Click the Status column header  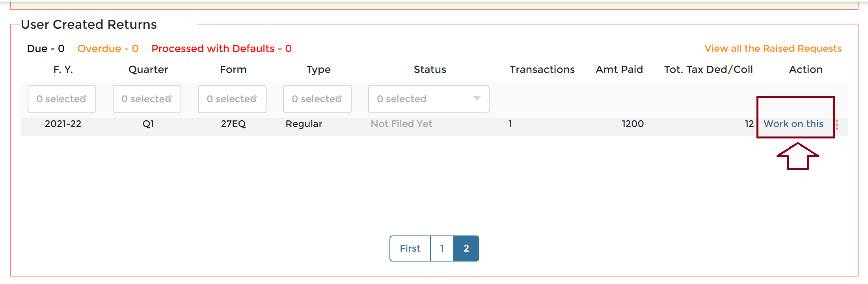point(430,69)
